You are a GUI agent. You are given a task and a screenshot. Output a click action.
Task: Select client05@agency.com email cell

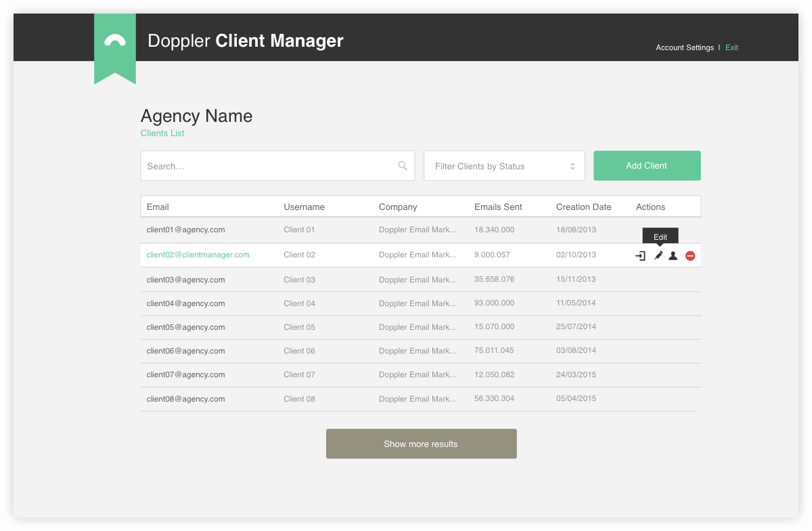coord(186,327)
